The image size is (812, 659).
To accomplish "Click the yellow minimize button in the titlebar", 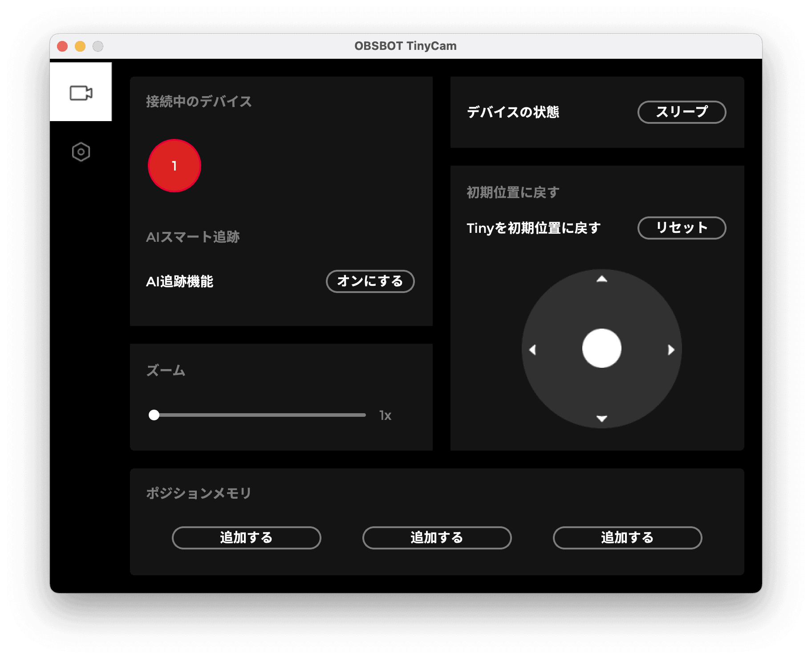I will pos(80,45).
